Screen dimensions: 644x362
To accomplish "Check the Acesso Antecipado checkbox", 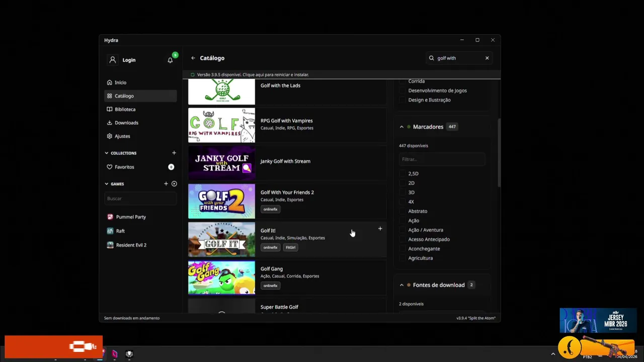I will [402, 239].
